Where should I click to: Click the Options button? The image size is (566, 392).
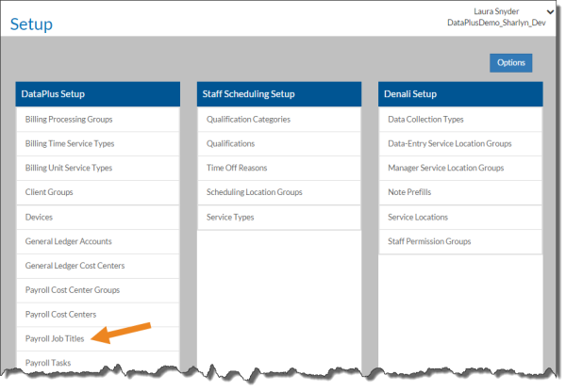[510, 62]
